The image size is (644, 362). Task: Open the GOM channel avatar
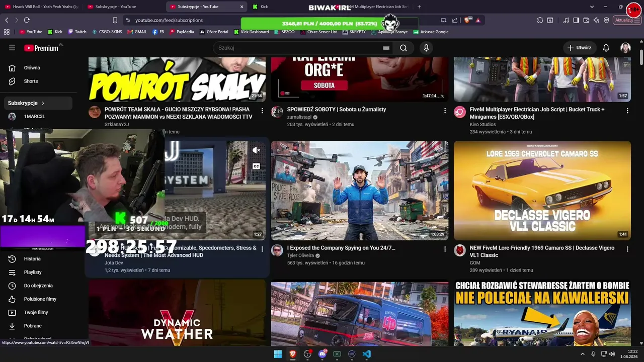[460, 250]
